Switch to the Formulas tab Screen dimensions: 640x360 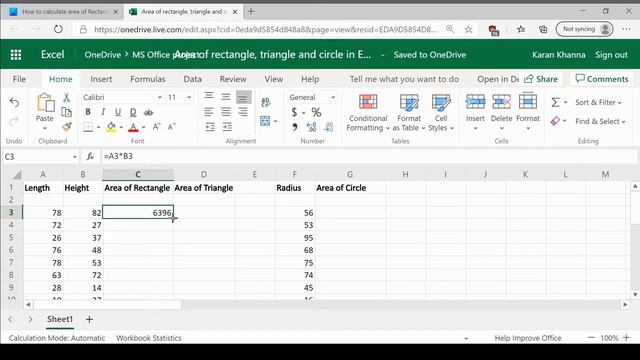point(148,79)
